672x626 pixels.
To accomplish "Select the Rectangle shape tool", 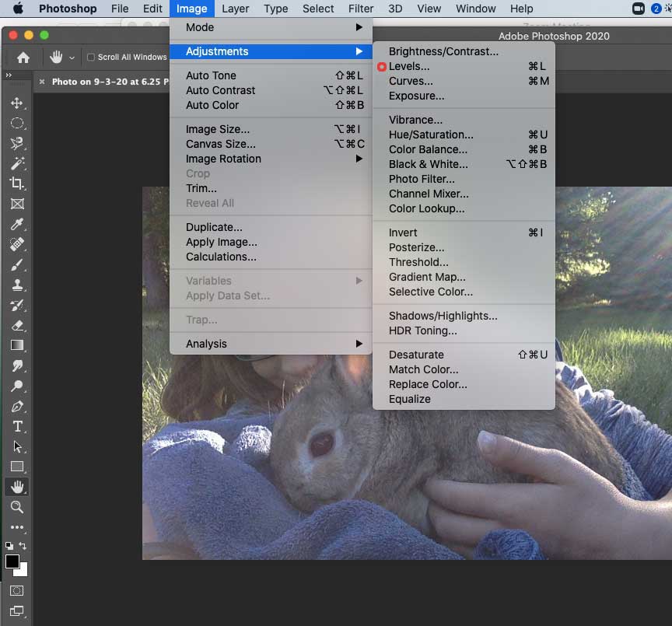I will (x=17, y=467).
